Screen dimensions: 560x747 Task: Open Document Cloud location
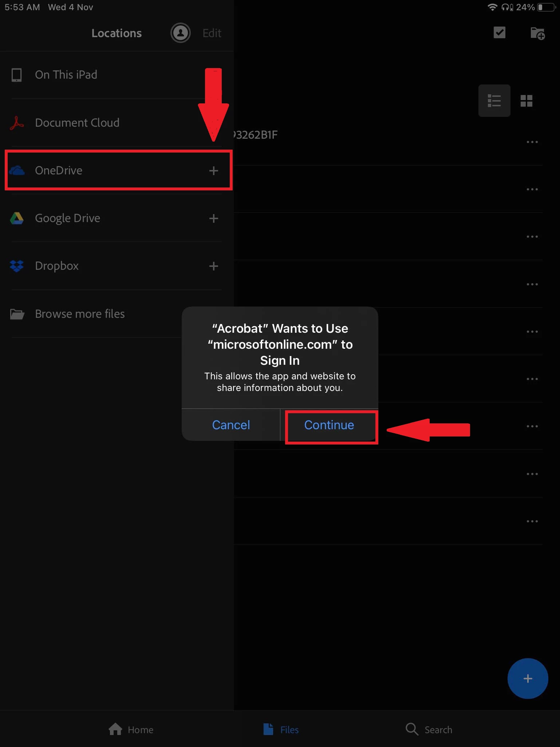[117, 123]
